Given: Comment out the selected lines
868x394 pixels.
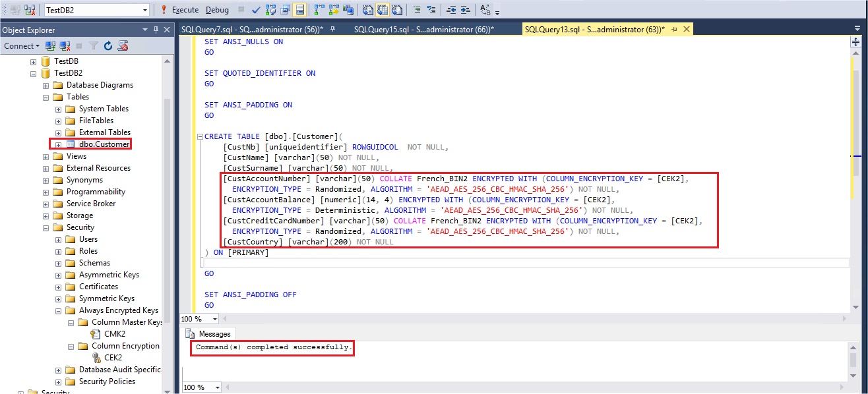Looking at the screenshot, I should [x=417, y=10].
